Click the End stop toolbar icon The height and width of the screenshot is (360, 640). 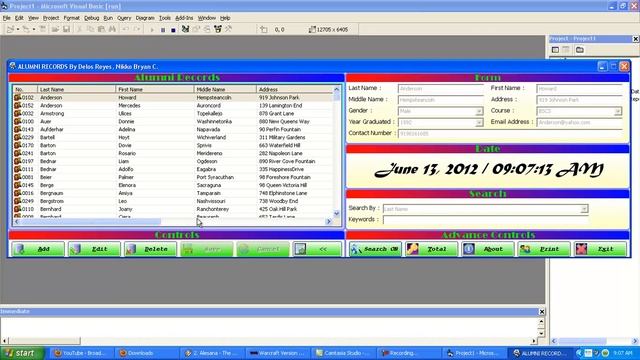(x=173, y=29)
